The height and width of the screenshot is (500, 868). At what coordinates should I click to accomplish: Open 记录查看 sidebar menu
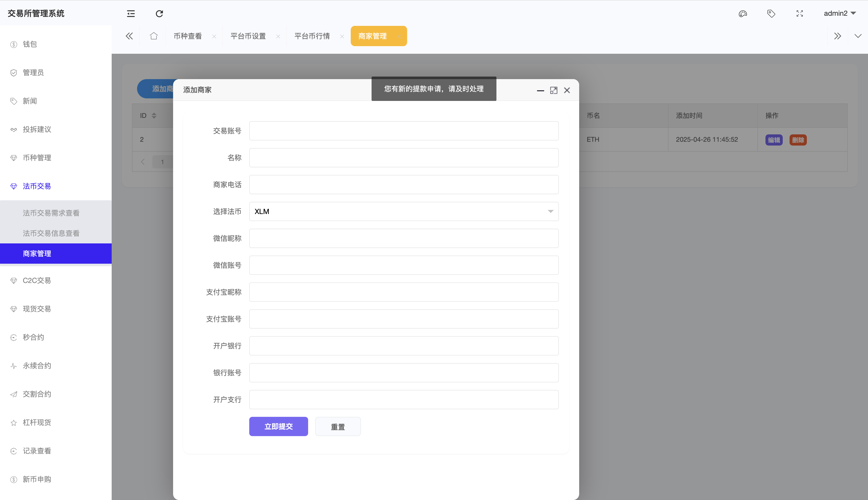pos(56,451)
